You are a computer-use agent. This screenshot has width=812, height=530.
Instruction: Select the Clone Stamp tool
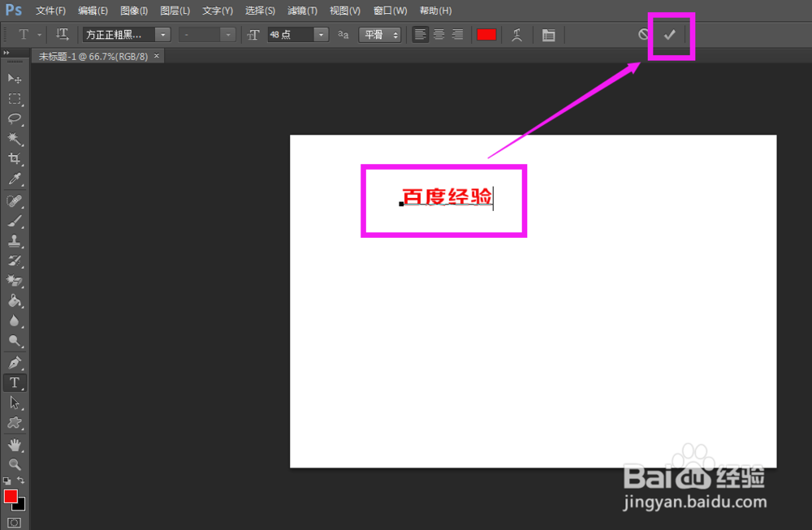(x=12, y=240)
